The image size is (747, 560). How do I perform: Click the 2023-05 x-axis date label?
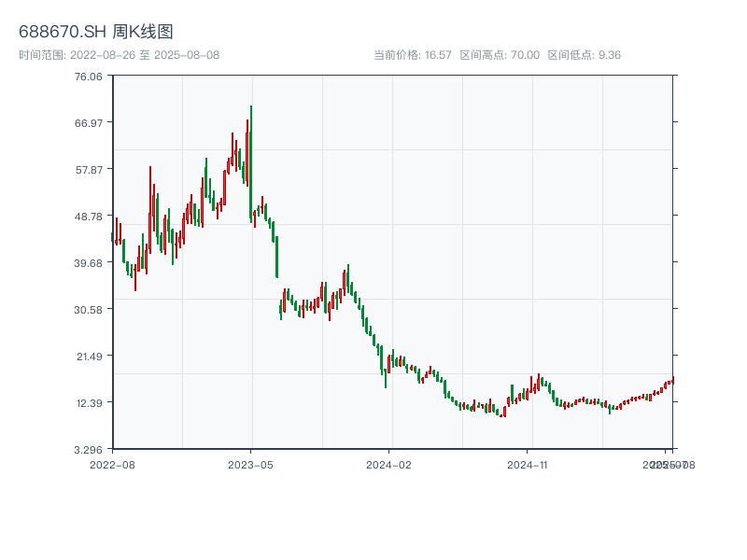pos(250,464)
